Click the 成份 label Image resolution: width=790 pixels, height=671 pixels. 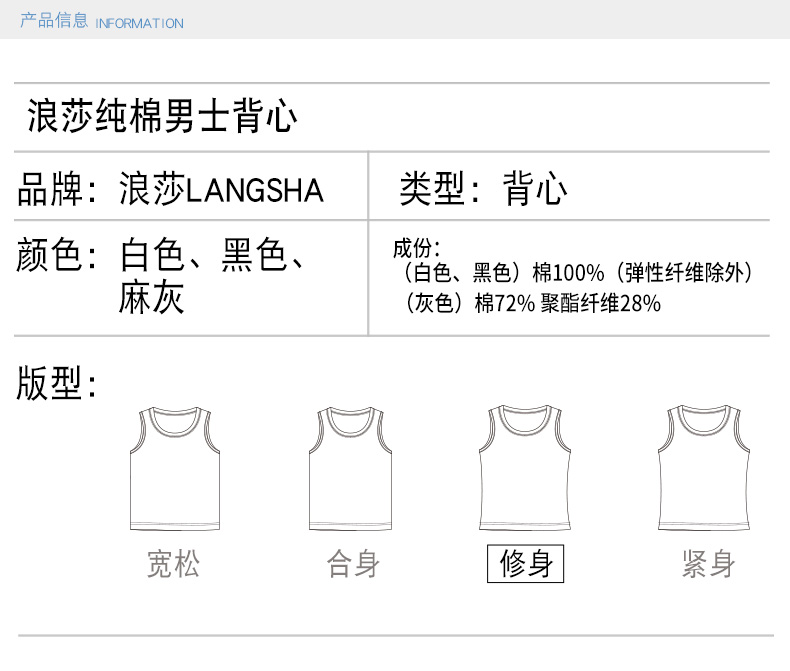click(416, 248)
